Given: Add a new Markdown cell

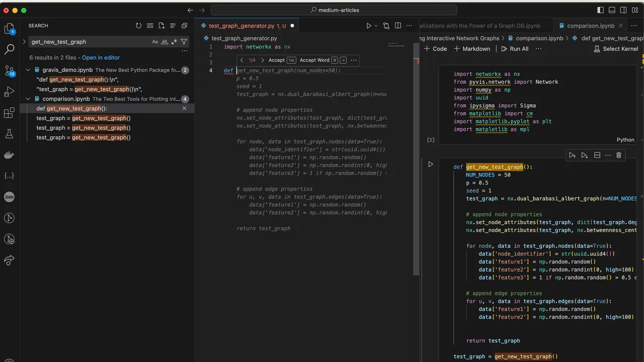Looking at the screenshot, I should point(472,49).
